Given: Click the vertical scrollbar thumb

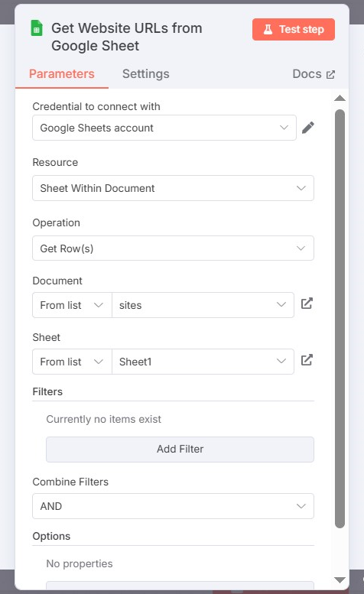Looking at the screenshot, I should tap(340, 319).
